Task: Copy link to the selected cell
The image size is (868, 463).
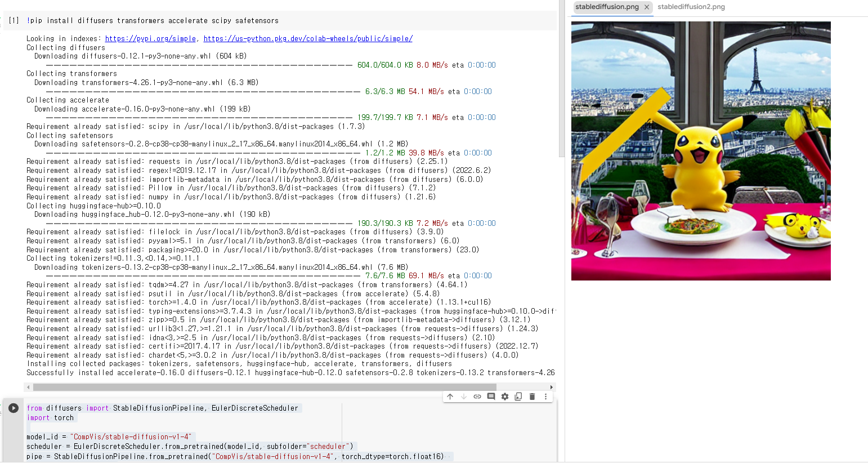Action: [x=477, y=397]
